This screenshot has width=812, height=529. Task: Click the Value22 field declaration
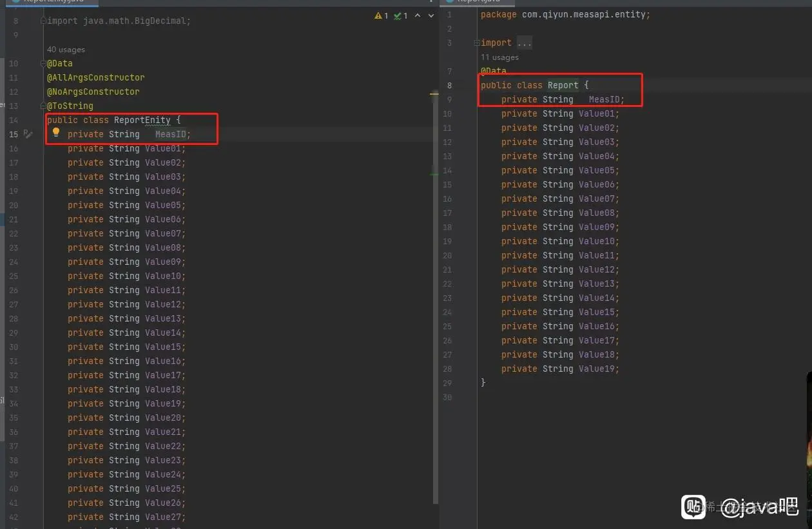(x=126, y=446)
